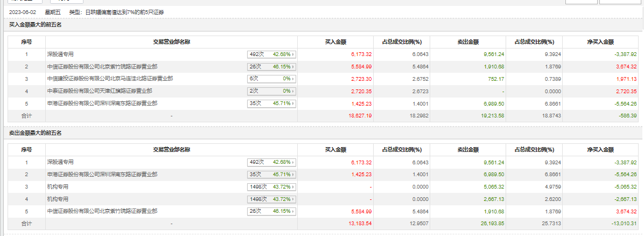Click 净买入金额 column header in sell table
644x236 pixels.
click(x=600, y=150)
